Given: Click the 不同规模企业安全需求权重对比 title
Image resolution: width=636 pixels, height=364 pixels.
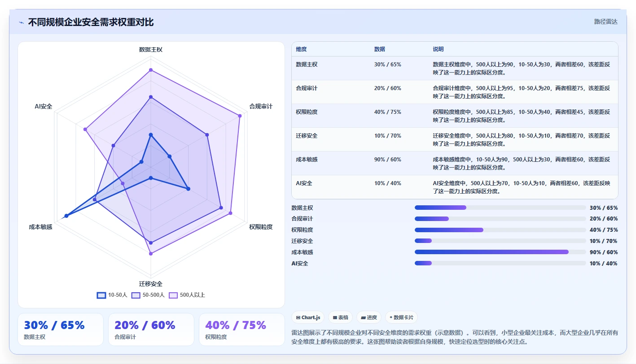Looking at the screenshot, I should click(91, 22).
